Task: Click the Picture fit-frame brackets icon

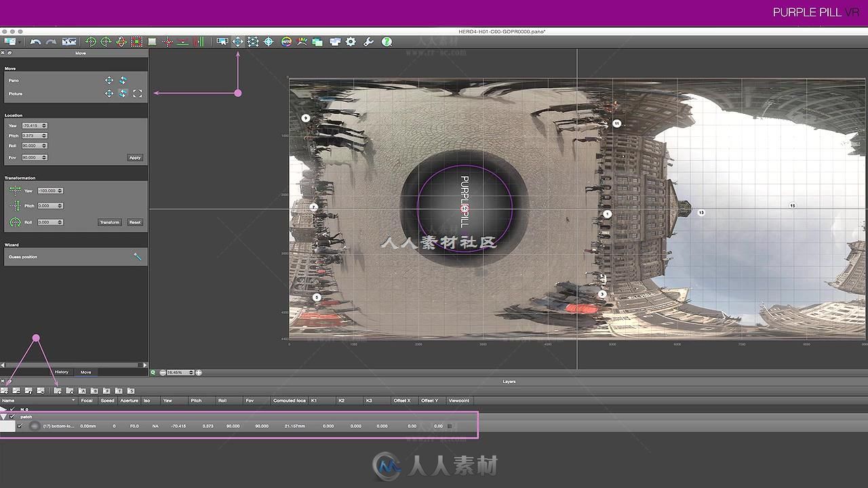Action: 138,94
